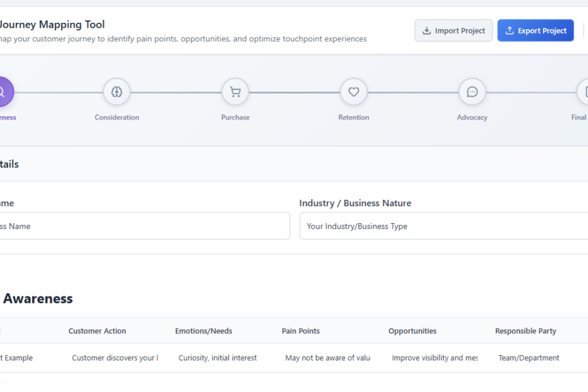The image size is (588, 392).
Task: Open the heart icon Retention stage
Action: (x=353, y=92)
